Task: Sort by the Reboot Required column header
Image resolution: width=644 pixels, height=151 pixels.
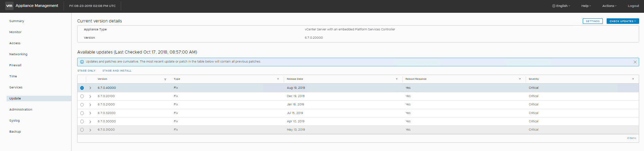Action: coord(416,79)
